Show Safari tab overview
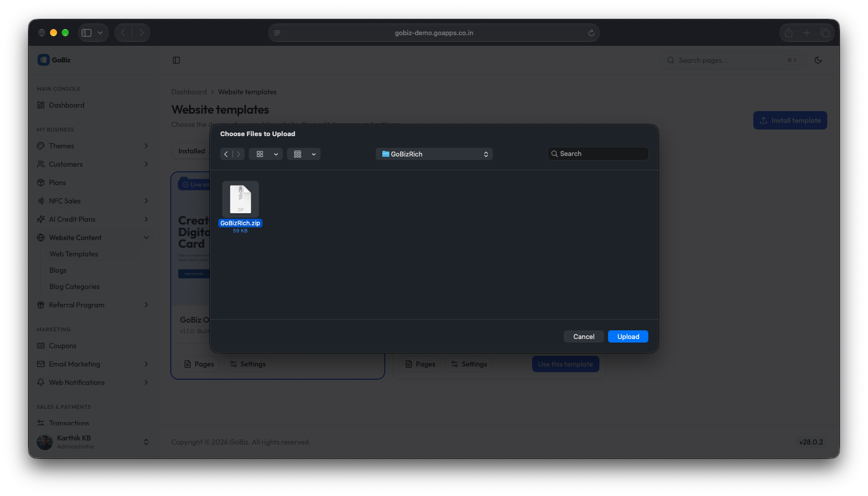The height and width of the screenshot is (496, 868). 825,33
